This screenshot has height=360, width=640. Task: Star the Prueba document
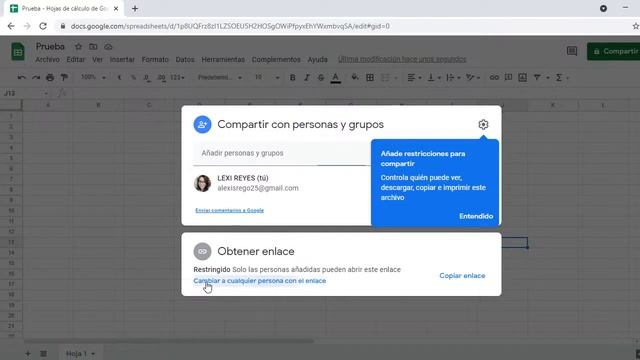click(x=78, y=47)
